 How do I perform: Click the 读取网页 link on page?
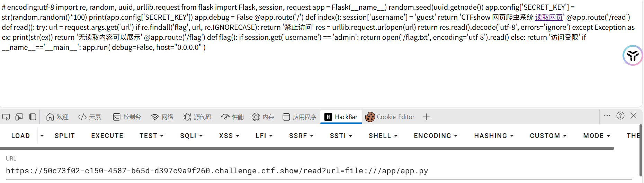point(549,17)
